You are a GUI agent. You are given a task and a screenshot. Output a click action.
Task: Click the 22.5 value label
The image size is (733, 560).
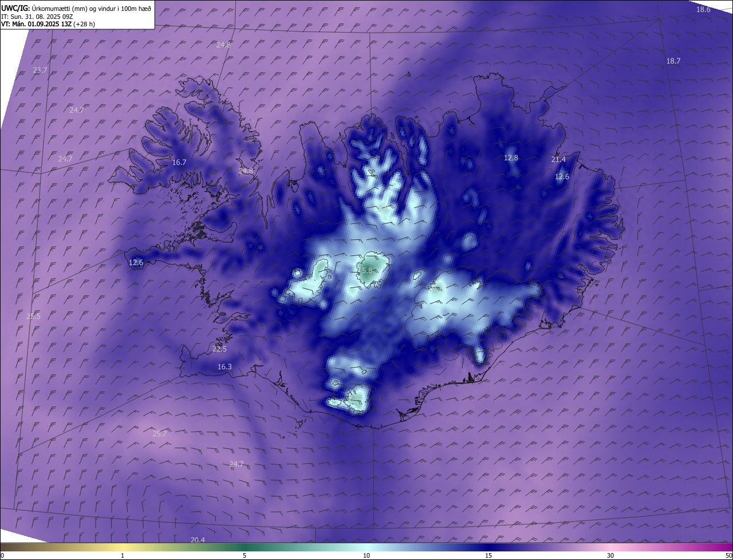219,349
